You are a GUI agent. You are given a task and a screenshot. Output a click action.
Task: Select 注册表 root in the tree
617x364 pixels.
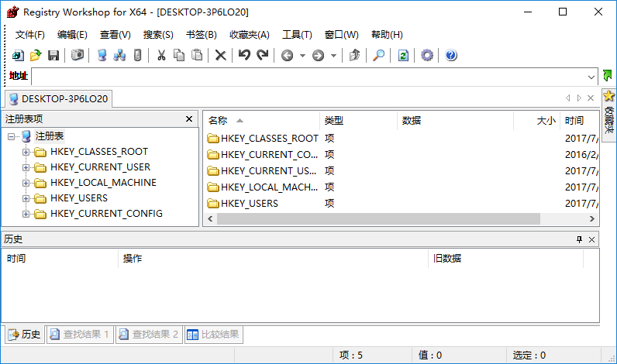[49, 136]
